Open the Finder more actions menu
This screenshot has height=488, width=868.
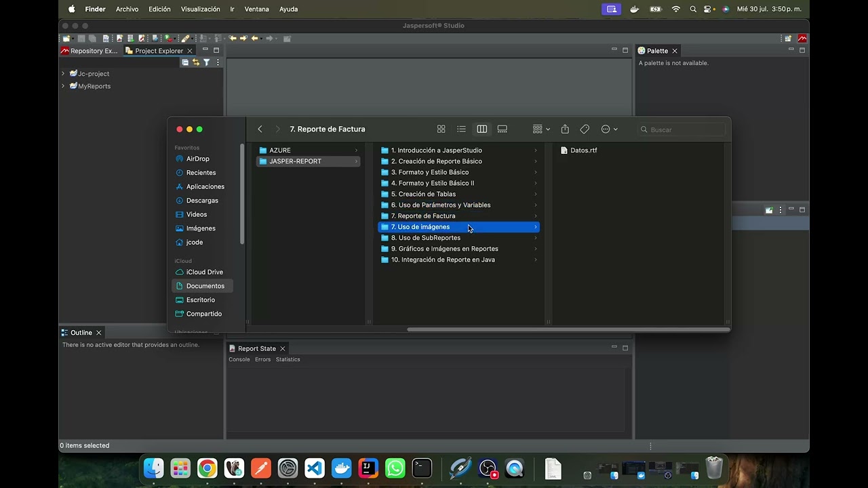point(609,129)
